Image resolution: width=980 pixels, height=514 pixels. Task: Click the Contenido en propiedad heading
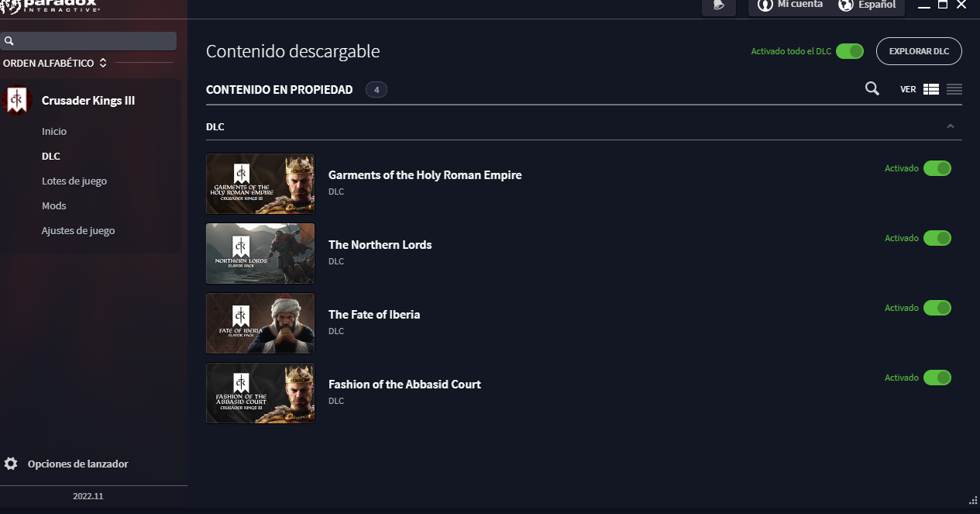[279, 90]
